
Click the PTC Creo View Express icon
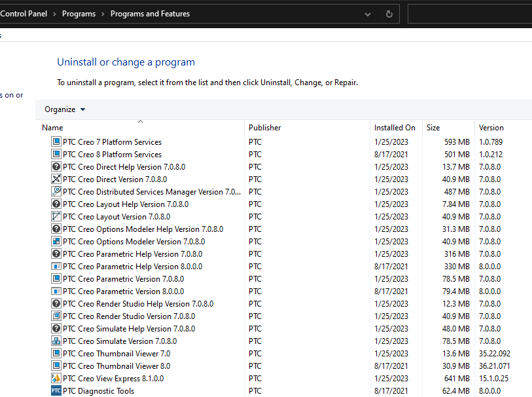pyautogui.click(x=56, y=379)
